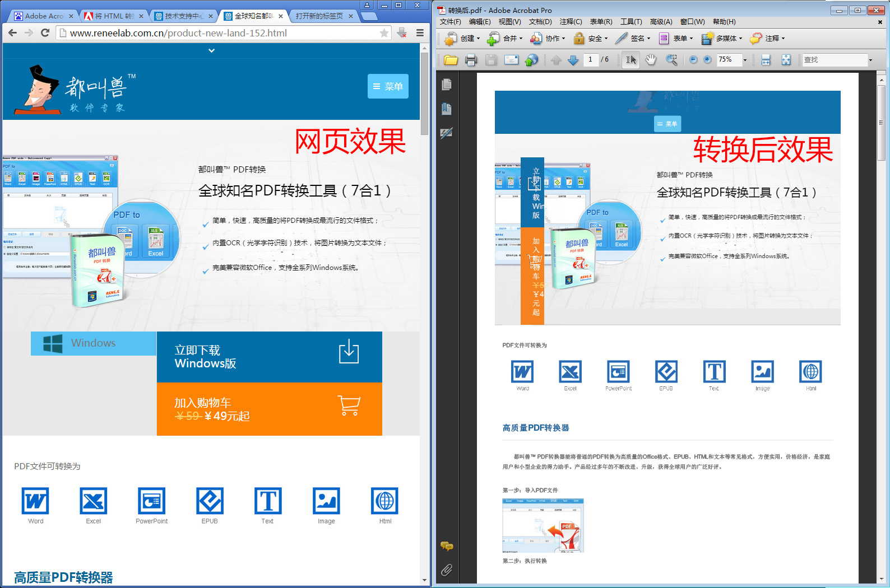Open the Chrome hamburger menu

coord(420,33)
